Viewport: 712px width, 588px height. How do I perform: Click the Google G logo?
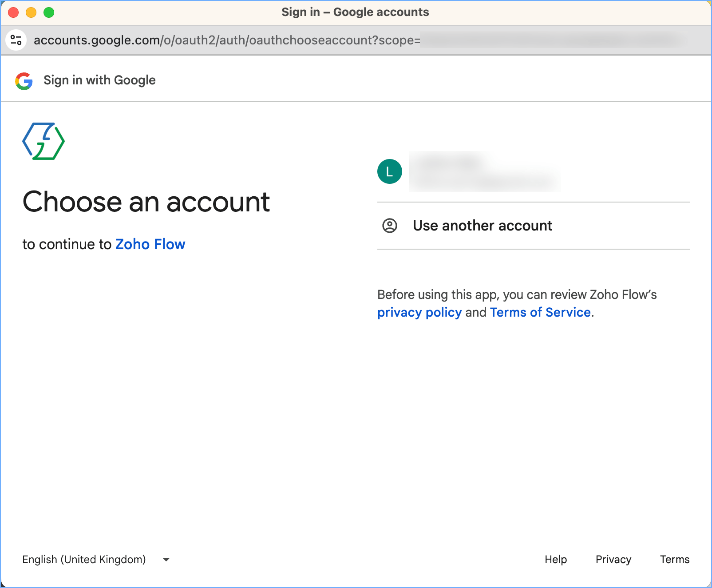click(24, 81)
